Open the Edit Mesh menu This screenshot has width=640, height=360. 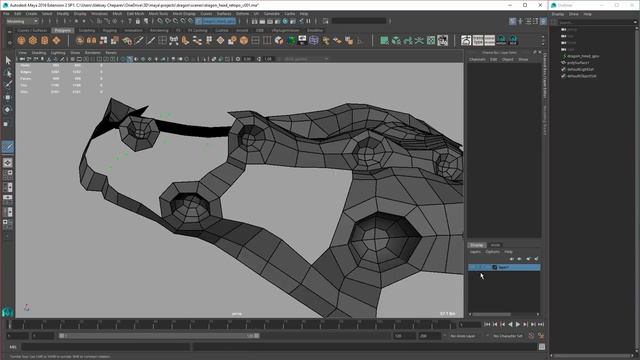pyautogui.click(x=135, y=13)
